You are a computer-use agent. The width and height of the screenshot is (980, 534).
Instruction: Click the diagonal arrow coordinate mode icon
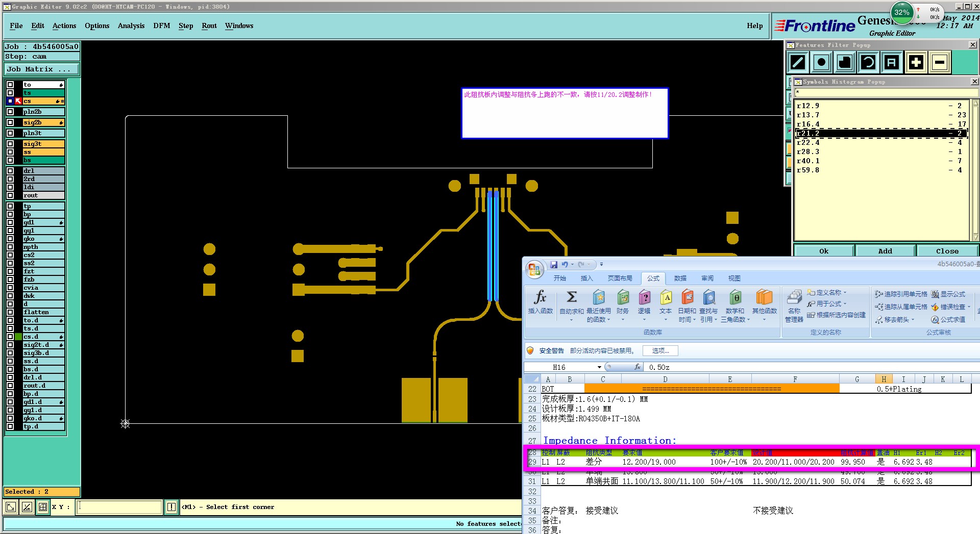tap(10, 507)
